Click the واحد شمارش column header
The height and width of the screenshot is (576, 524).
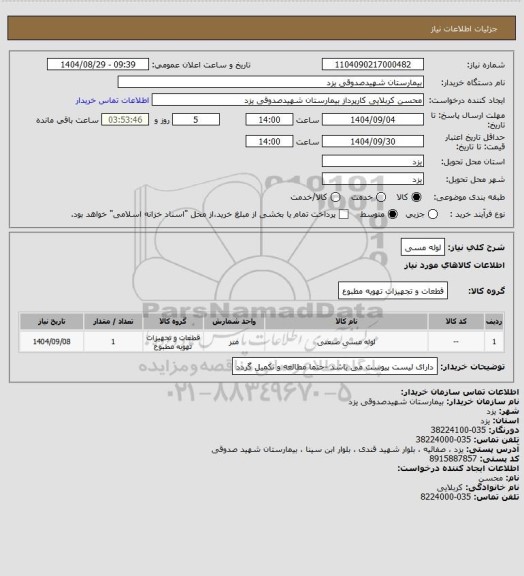(234, 321)
